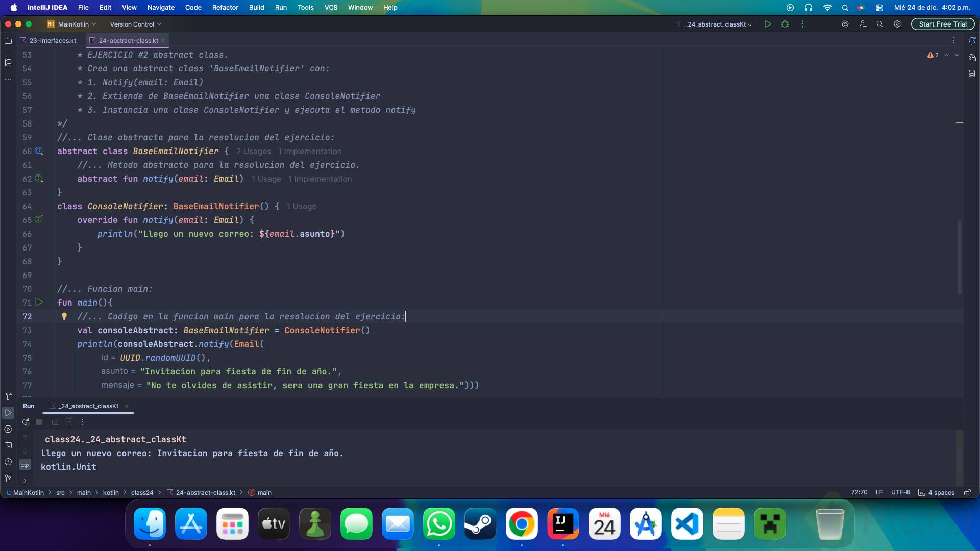Open the Project tool window folder icon
Image resolution: width=980 pixels, height=551 pixels.
coord(8,41)
